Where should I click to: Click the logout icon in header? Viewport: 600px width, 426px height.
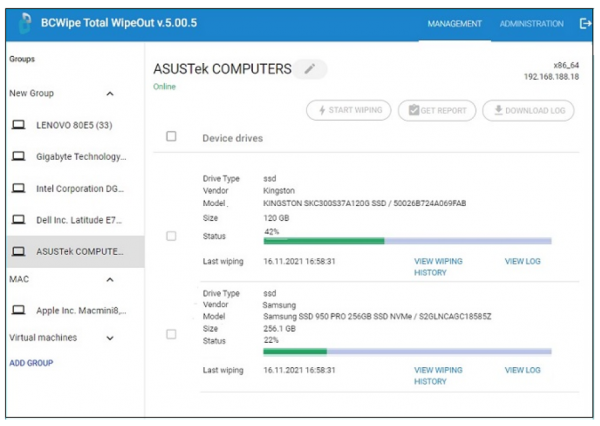pos(585,23)
